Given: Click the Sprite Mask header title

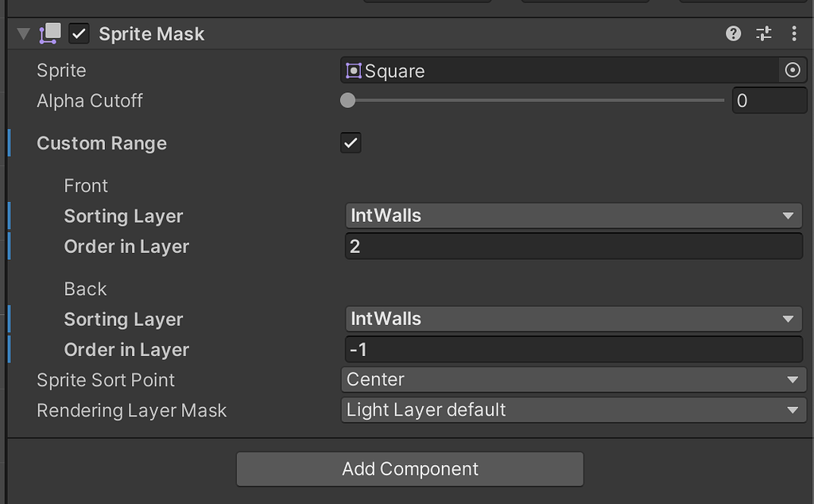Looking at the screenshot, I should [151, 33].
